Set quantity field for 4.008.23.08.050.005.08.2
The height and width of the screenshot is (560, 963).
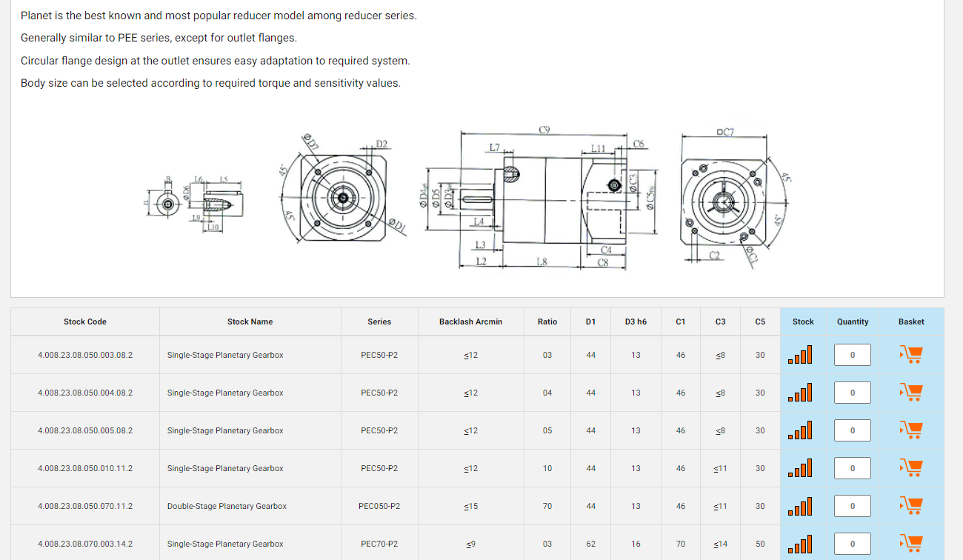(x=853, y=430)
